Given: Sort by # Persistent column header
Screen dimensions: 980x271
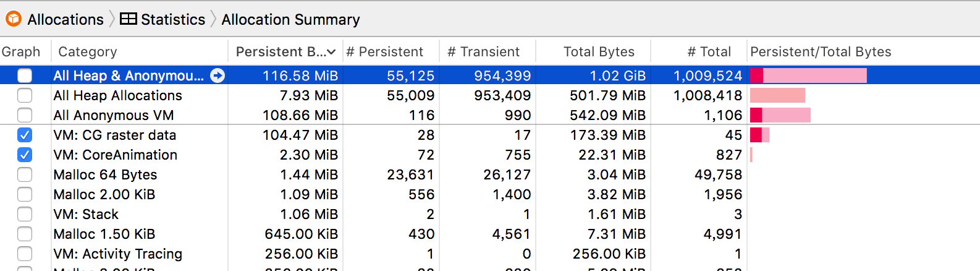Looking at the screenshot, I should point(391,51).
